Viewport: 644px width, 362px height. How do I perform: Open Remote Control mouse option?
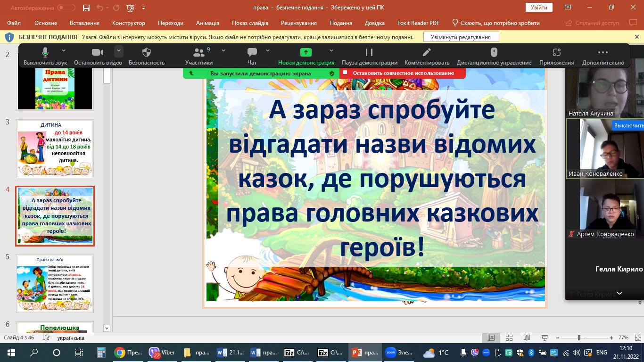[x=494, y=56]
